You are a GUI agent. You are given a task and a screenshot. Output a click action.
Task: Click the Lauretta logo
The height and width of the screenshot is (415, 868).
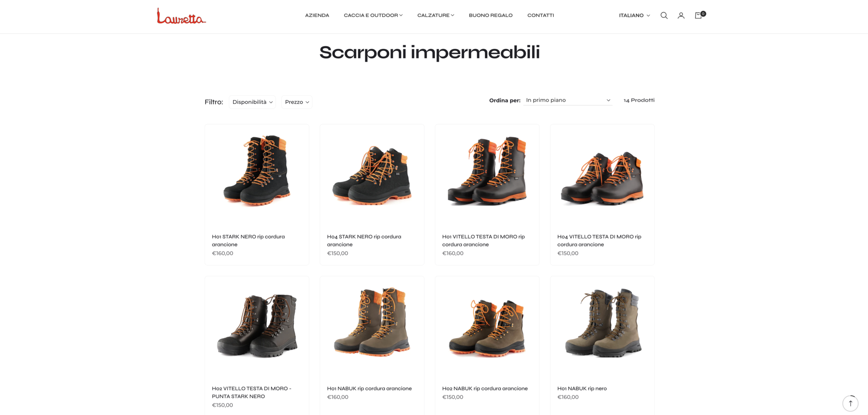pyautogui.click(x=181, y=16)
